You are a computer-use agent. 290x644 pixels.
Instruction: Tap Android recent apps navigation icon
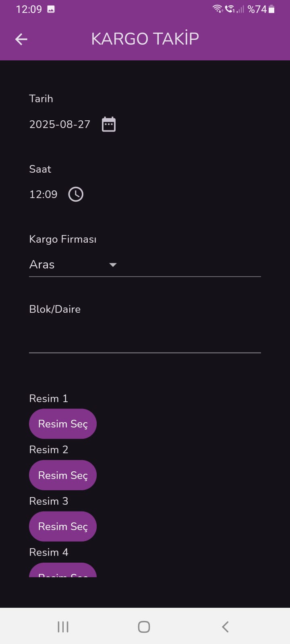pyautogui.click(x=63, y=627)
